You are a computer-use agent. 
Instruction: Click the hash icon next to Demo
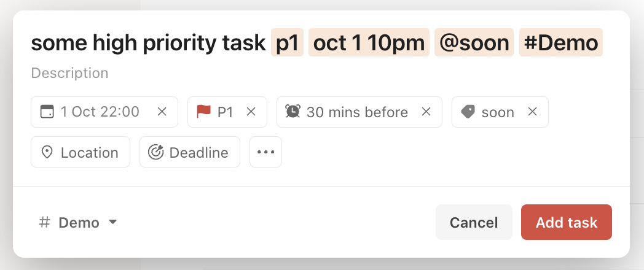[44, 222]
